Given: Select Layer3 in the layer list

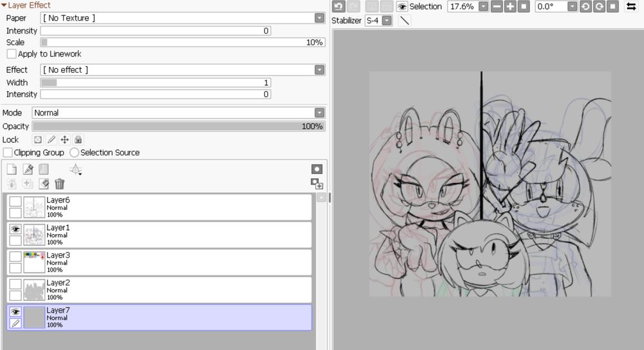Looking at the screenshot, I should (x=159, y=262).
